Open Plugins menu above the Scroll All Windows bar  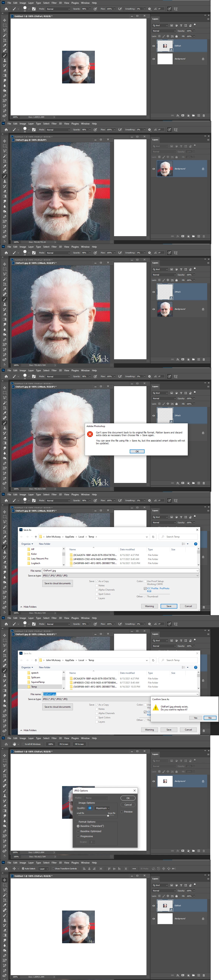[x=75, y=738]
